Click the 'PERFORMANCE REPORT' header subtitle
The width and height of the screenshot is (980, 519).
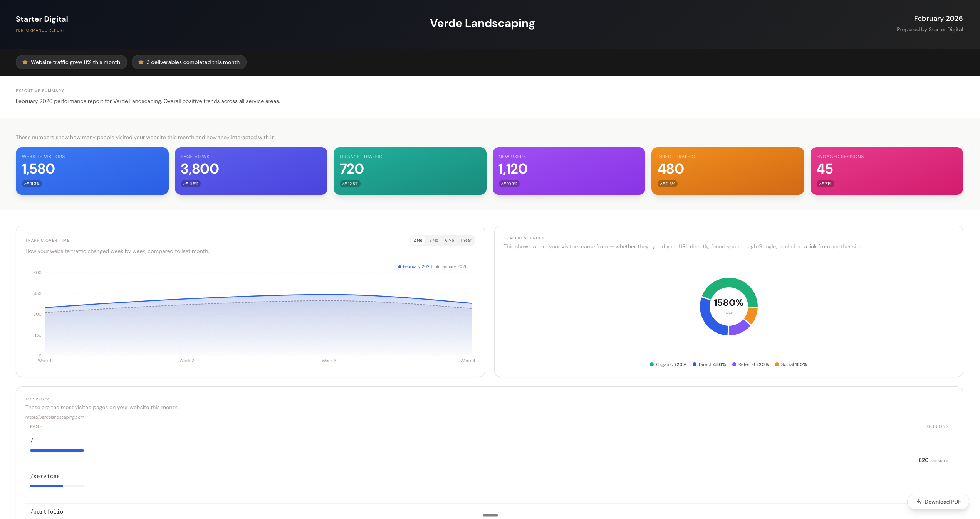pos(40,30)
